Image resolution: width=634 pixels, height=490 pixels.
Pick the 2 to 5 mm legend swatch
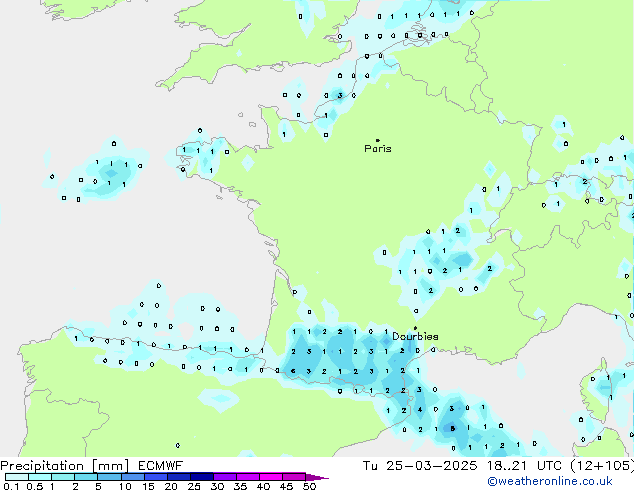[x=86, y=477]
